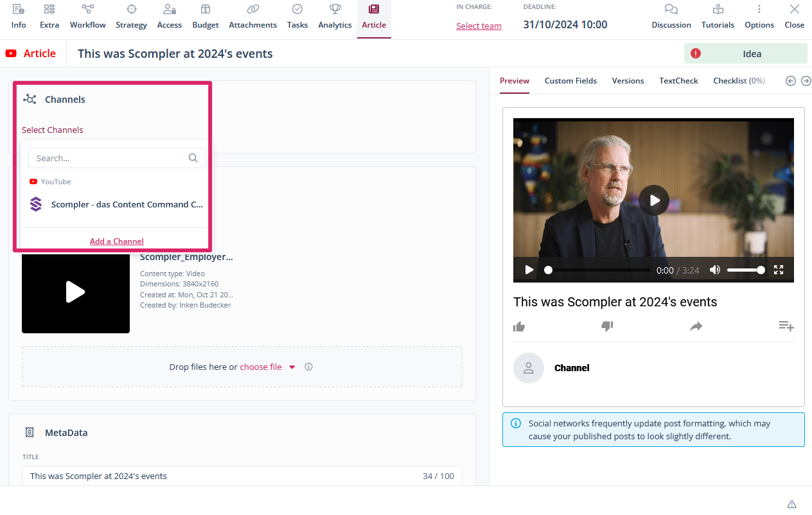This screenshot has width=812, height=515.
Task: Open the Analytics trophy icon
Action: (x=335, y=10)
